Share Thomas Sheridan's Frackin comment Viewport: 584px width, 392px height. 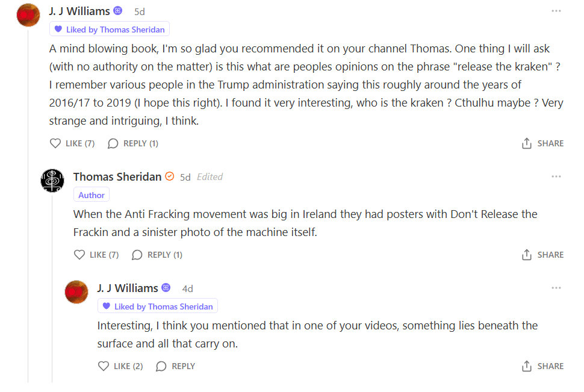pyautogui.click(x=542, y=255)
